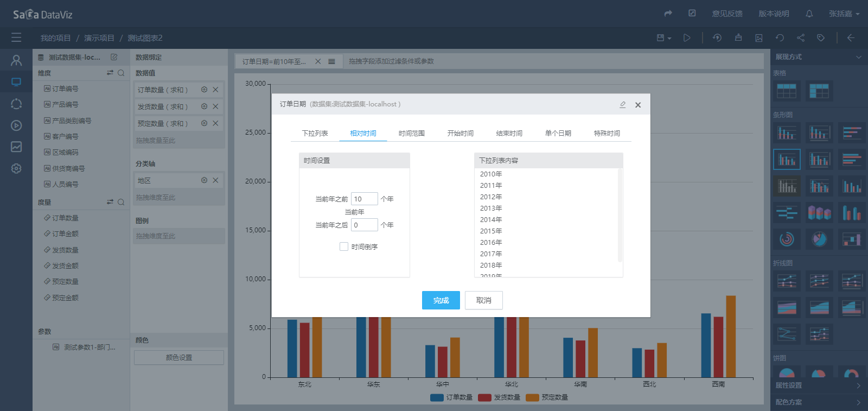Viewport: 868px width, 411px height.
Task: Click the 取消 button
Action: [484, 300]
